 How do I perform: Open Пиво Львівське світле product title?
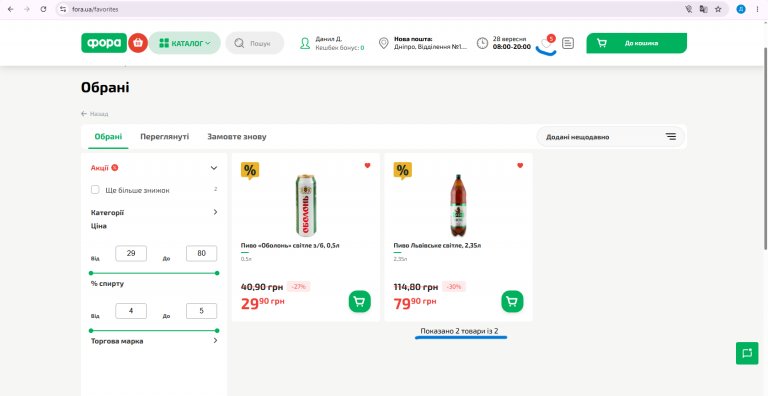pyautogui.click(x=437, y=246)
